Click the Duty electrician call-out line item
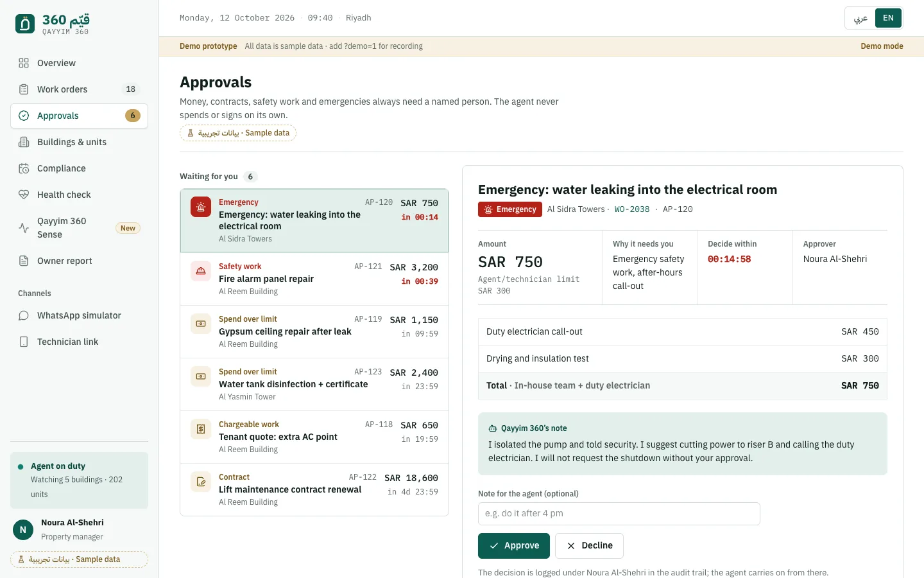 pos(683,332)
